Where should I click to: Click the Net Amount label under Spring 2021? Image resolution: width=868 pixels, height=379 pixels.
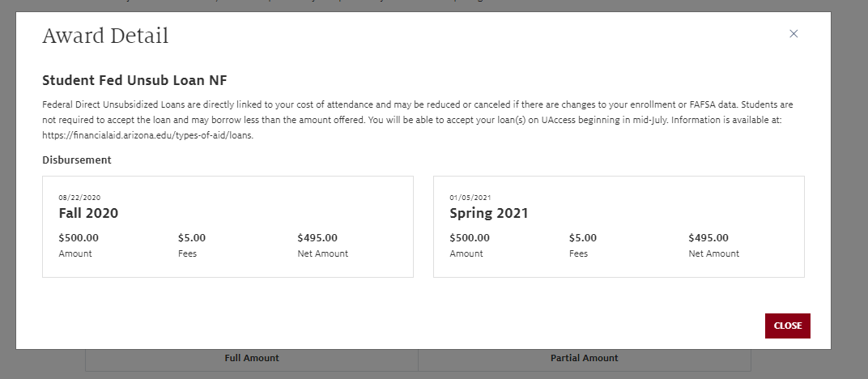[x=713, y=253]
